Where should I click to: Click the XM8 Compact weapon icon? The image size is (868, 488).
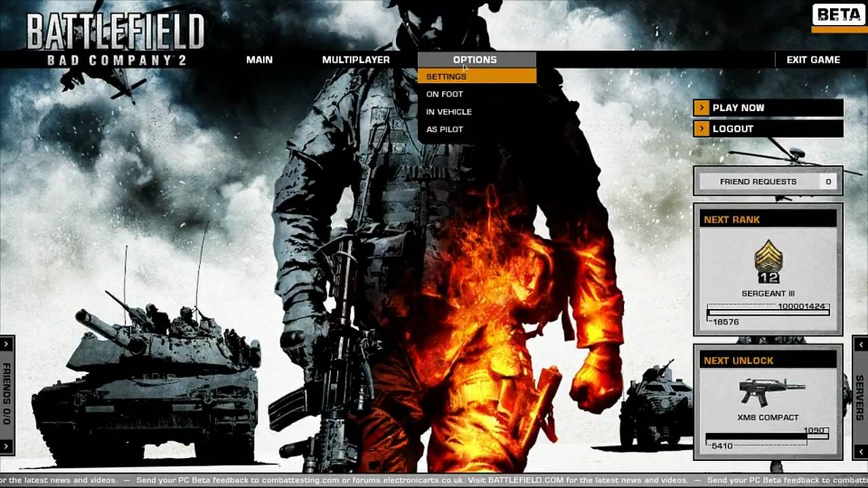pos(772,392)
